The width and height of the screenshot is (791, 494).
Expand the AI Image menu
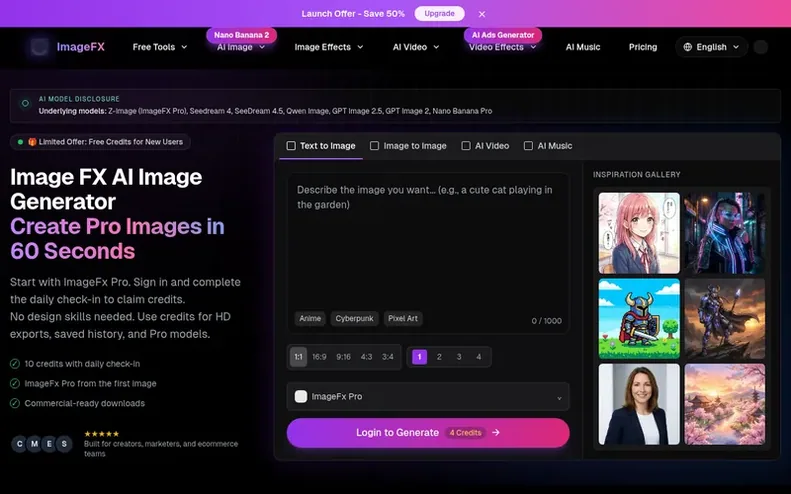[x=241, y=47]
